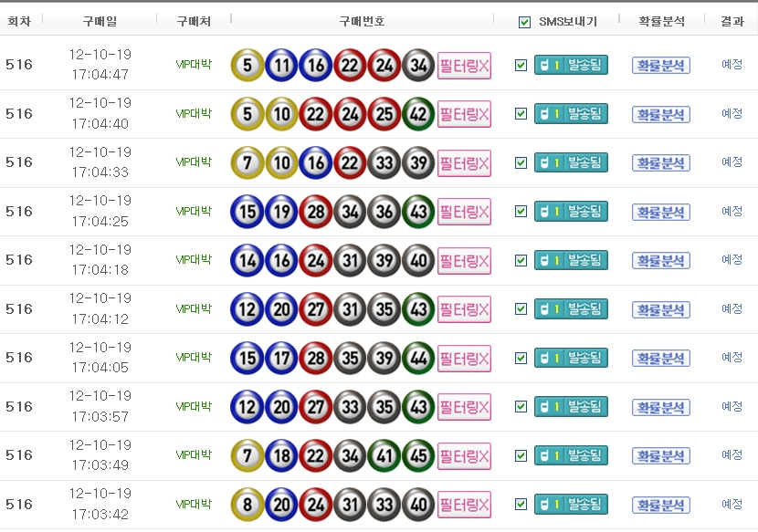Select the yellow ball numbered 8
The width and height of the screenshot is (758, 532).
click(247, 504)
